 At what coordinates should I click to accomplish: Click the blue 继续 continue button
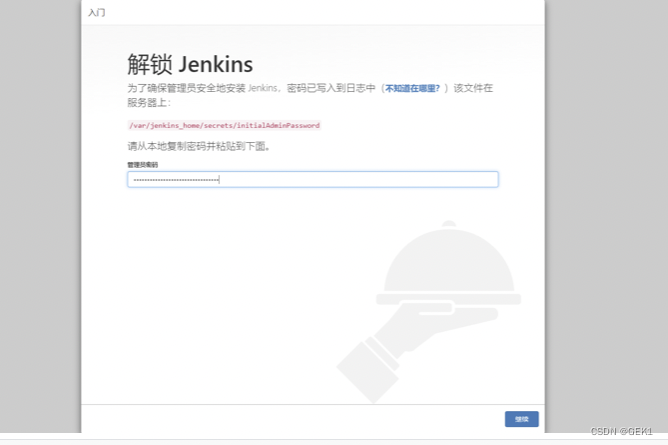click(521, 419)
